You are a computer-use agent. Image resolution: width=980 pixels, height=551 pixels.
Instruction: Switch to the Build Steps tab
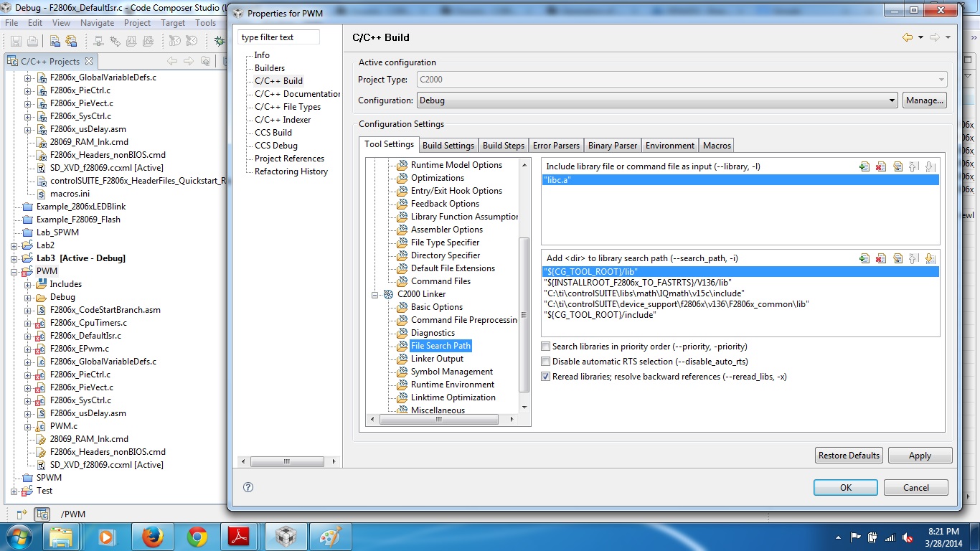click(503, 144)
